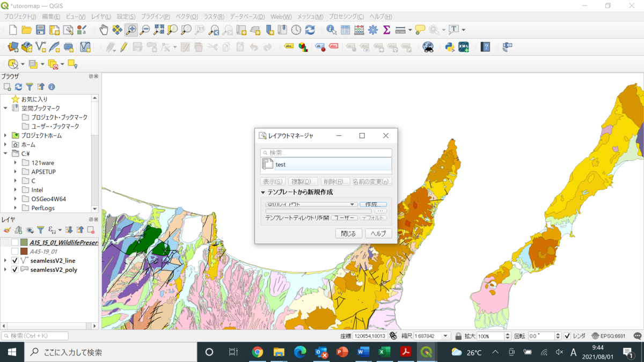Open the プラグイン menu

click(156, 17)
